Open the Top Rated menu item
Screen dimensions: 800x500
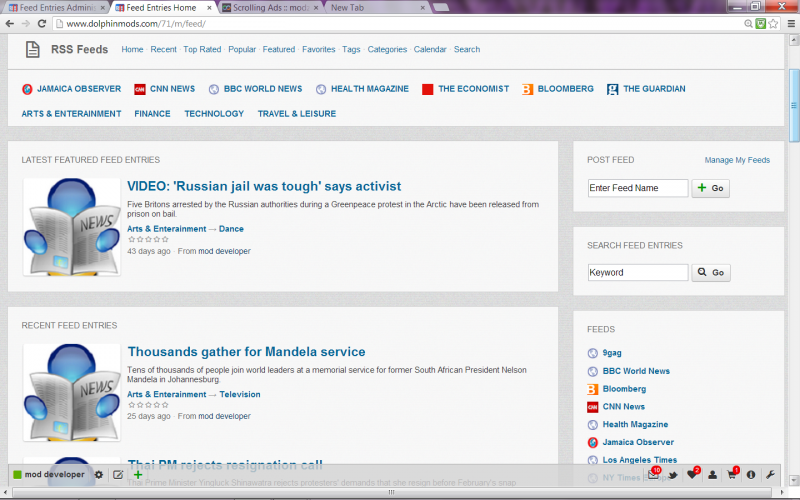[x=202, y=49]
